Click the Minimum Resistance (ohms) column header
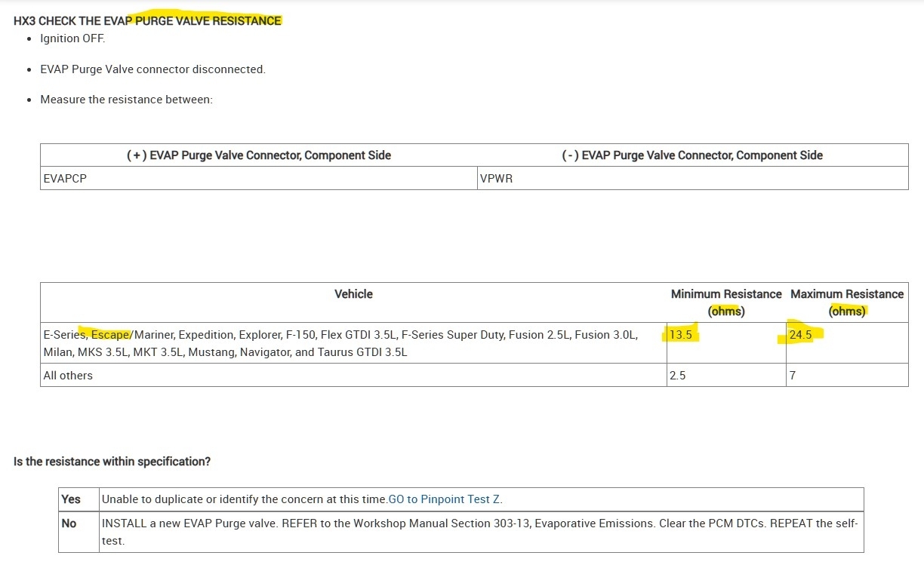The height and width of the screenshot is (571, 924). pyautogui.click(x=726, y=302)
